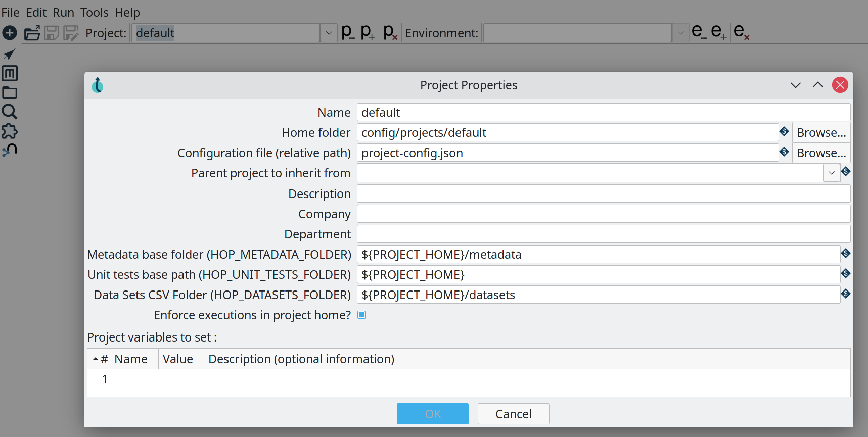Open a file using the folder icon

coord(32,33)
